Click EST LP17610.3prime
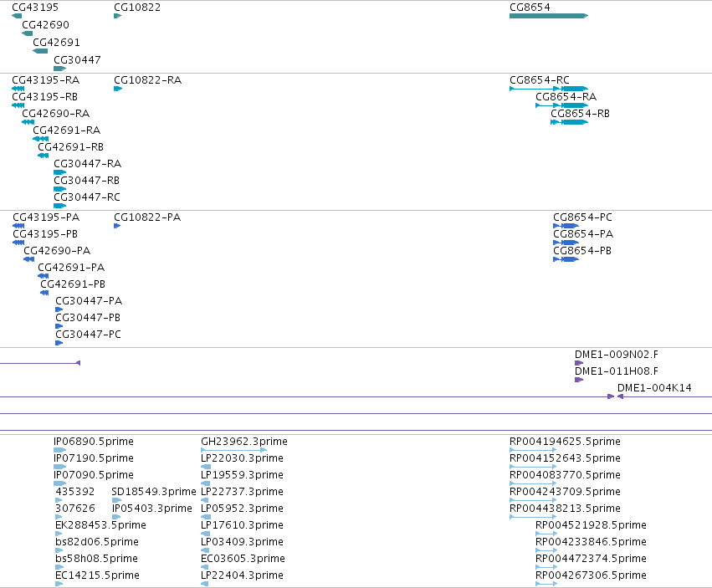The image size is (712, 588). [x=242, y=525]
